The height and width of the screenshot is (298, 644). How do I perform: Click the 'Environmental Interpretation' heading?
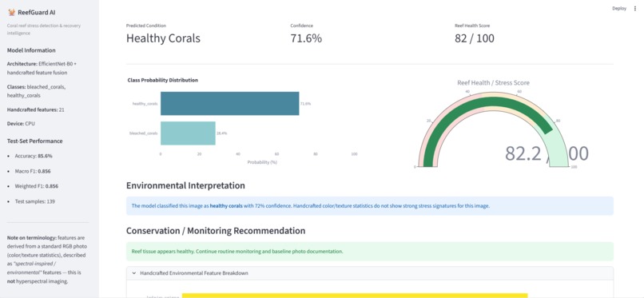click(x=185, y=185)
